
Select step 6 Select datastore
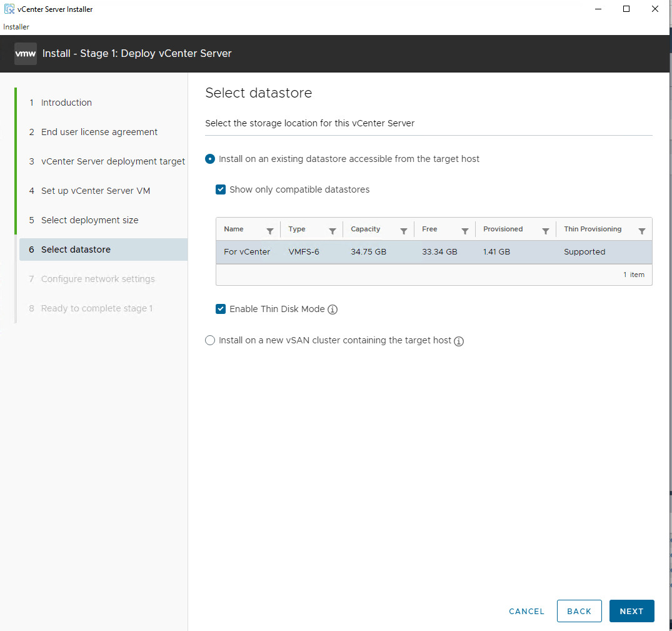click(x=103, y=250)
